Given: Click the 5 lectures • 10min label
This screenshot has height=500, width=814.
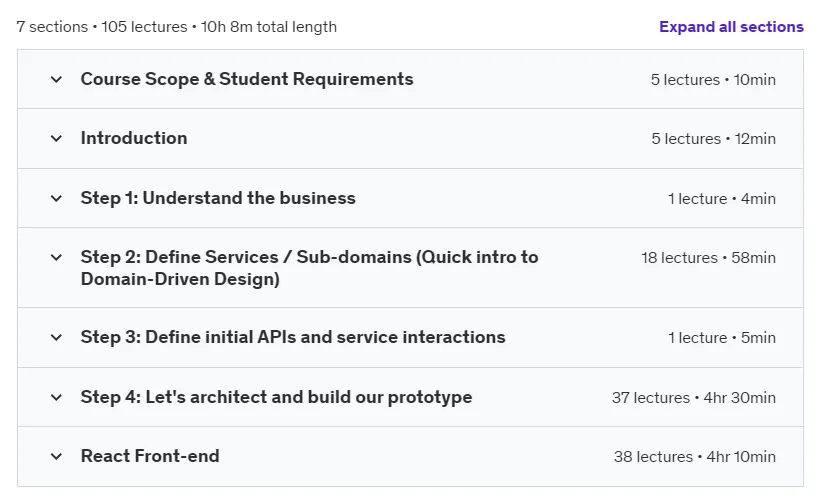Looking at the screenshot, I should click(713, 80).
